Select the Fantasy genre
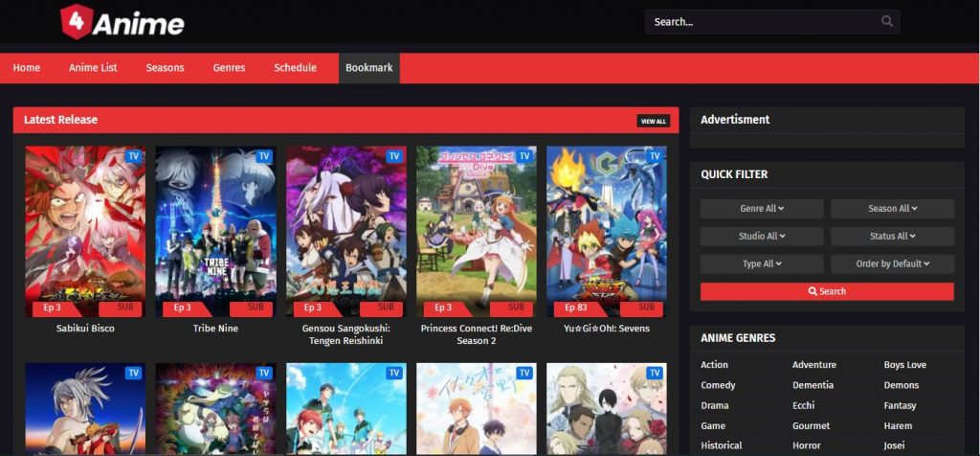Image resolution: width=980 pixels, height=456 pixels. click(x=900, y=405)
